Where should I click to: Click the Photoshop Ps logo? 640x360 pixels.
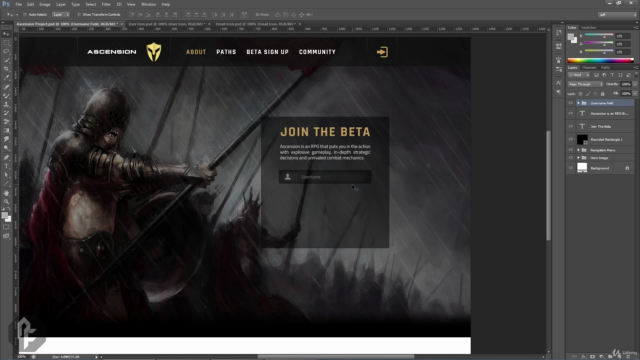[x=6, y=4]
